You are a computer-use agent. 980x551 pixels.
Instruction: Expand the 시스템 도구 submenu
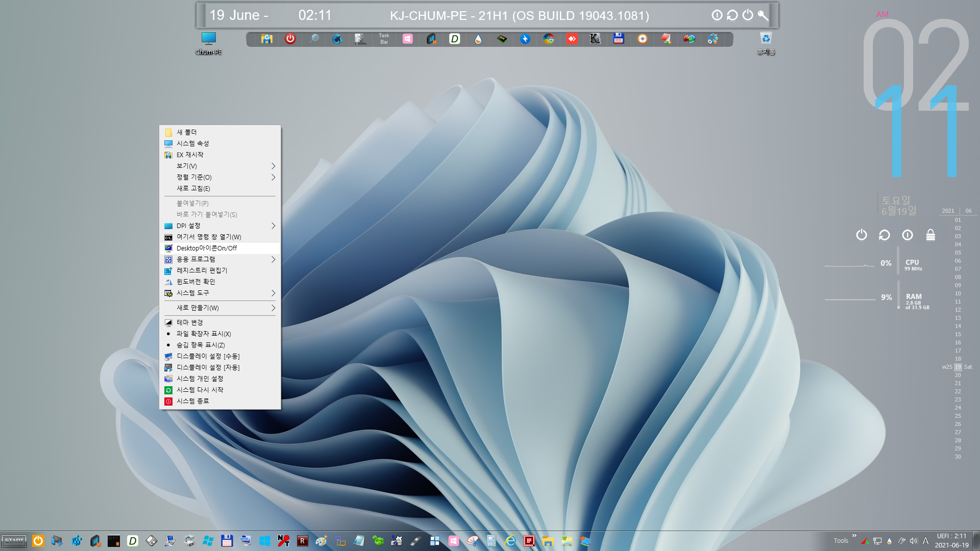[x=220, y=293]
